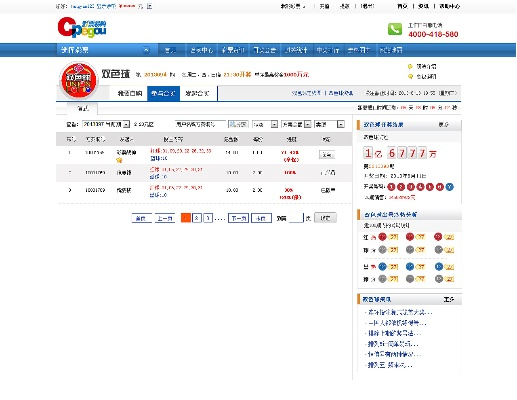The image size is (517, 400).
Task: Click 更多 in the draw result panel header
Action: 443,125
